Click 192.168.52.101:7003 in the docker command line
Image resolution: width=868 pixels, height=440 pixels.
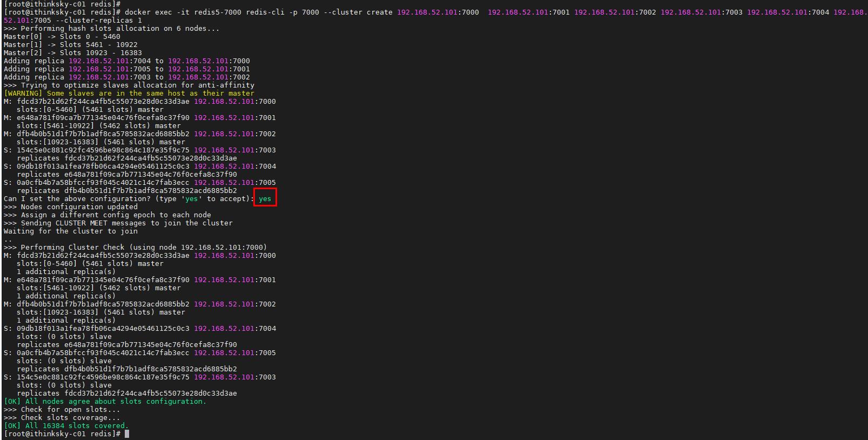pyautogui.click(x=701, y=12)
